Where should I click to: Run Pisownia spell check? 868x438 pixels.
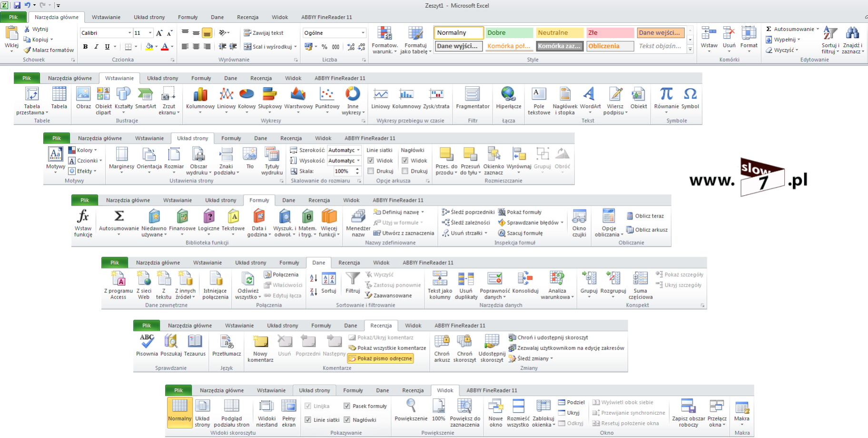pyautogui.click(x=147, y=345)
